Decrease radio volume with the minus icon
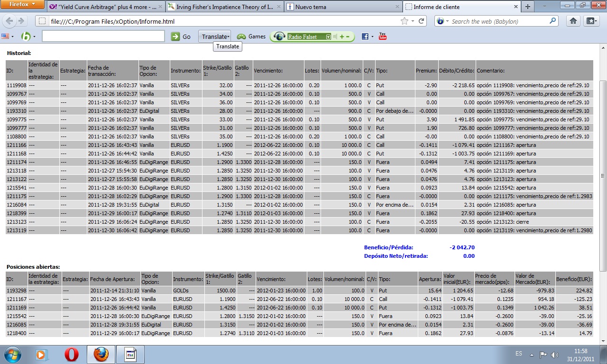The width and height of the screenshot is (607, 364). click(x=348, y=36)
